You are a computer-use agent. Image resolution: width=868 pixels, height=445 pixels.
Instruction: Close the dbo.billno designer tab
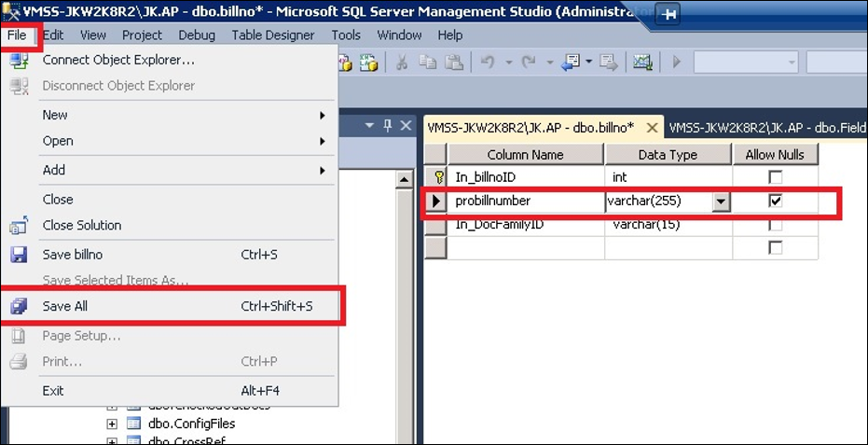click(x=652, y=128)
